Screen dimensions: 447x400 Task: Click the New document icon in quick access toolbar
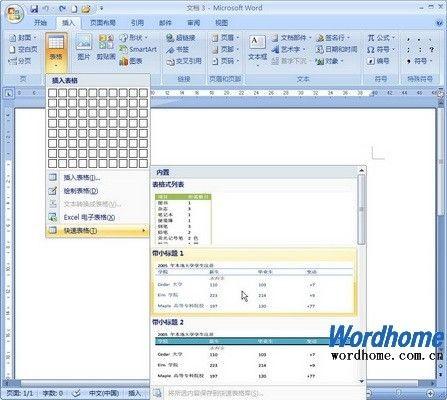point(75,9)
